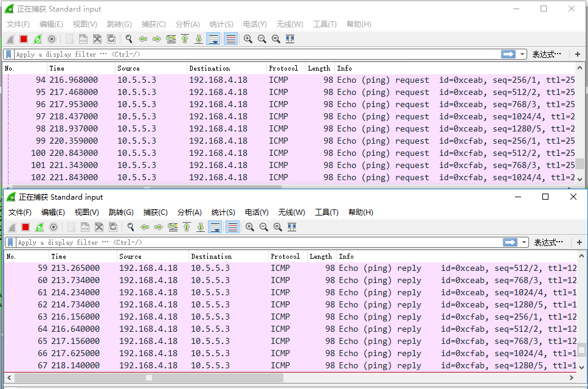Go forward to next packet, bottom window
588x389 pixels.
pyautogui.click(x=159, y=227)
